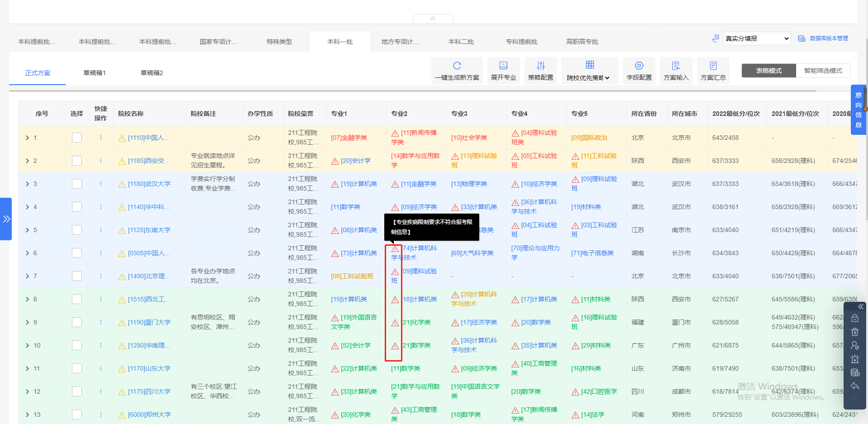Open the 草稿箱1 tab

point(94,72)
